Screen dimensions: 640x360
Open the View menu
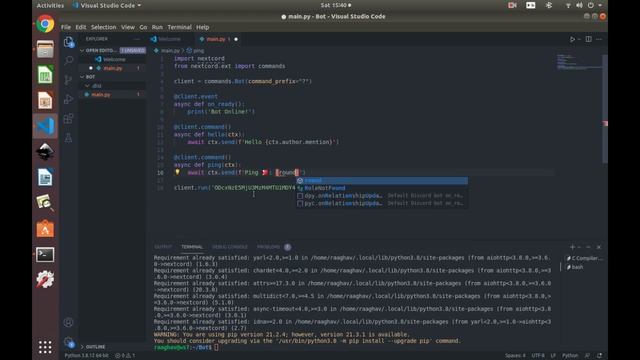[128, 27]
